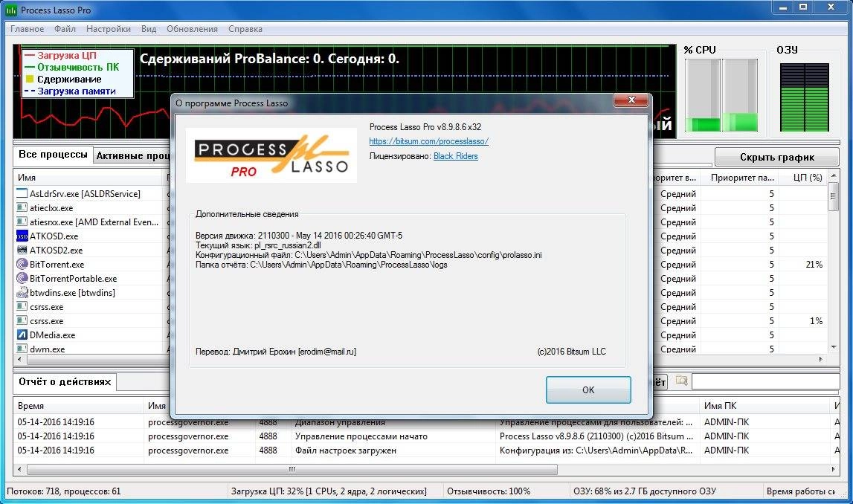Select the Отчёт о действиях tab
The image size is (853, 504).
point(65,381)
